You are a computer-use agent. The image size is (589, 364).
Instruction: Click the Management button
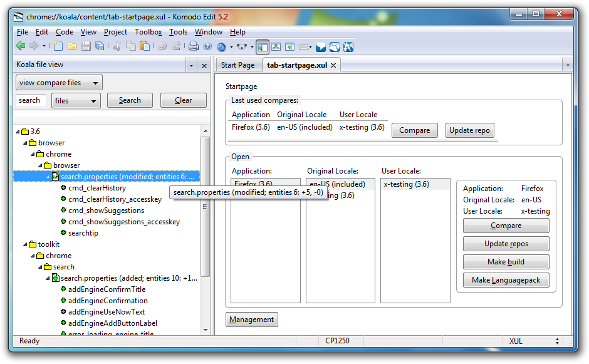[252, 320]
